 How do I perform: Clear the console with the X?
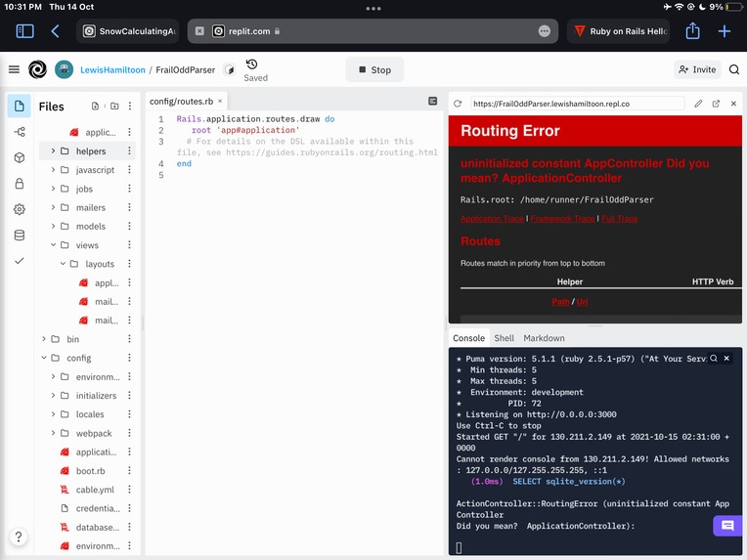tap(726, 358)
